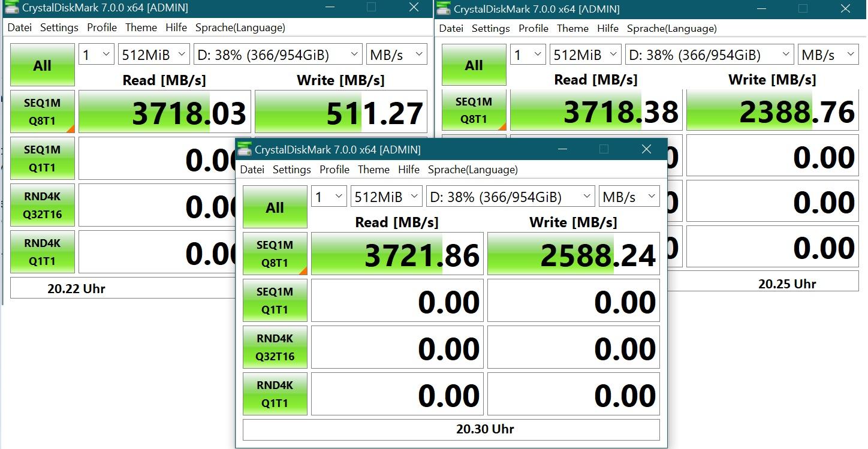This screenshot has height=449, width=868.
Task: Open Theme menu in front window
Action: [x=374, y=170]
